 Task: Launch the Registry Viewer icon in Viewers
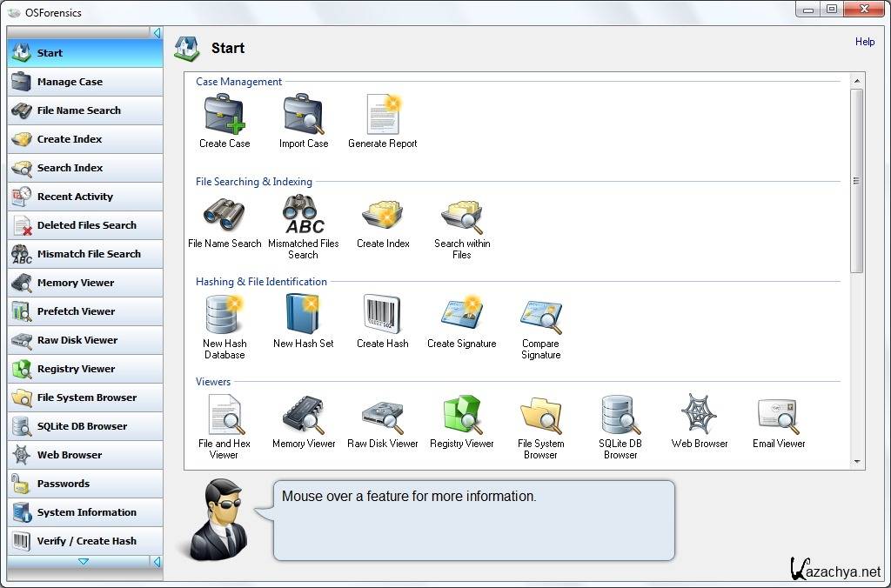coord(462,415)
